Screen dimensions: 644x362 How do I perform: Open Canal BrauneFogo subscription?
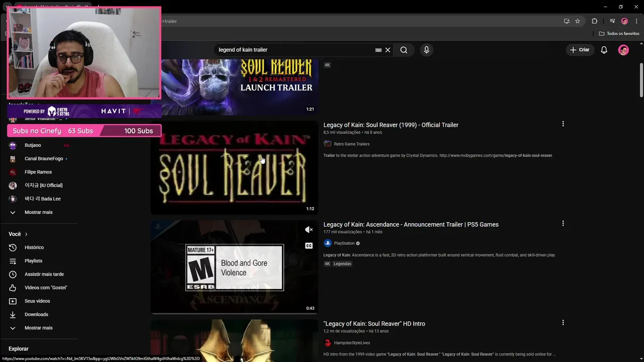point(44,159)
